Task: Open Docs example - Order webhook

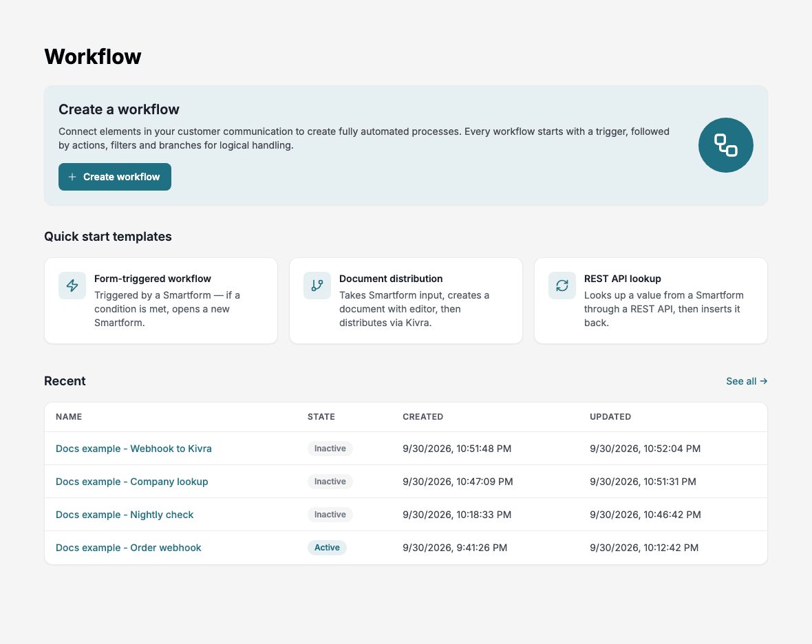Action: tap(129, 548)
